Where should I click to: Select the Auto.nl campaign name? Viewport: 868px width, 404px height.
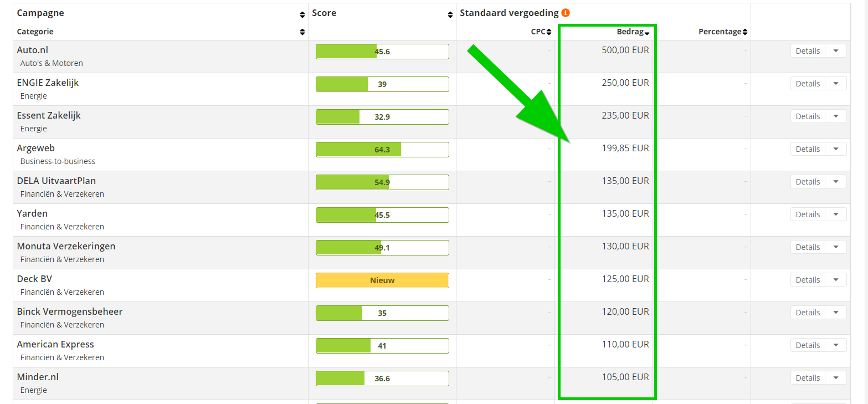[x=33, y=50]
